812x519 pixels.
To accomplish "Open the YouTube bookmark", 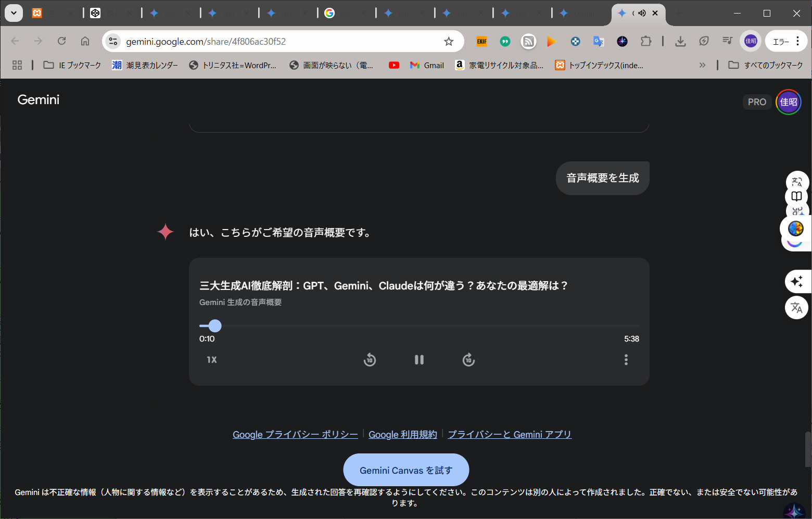I will click(394, 65).
